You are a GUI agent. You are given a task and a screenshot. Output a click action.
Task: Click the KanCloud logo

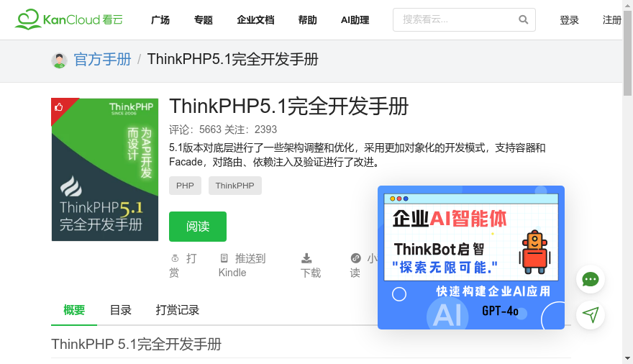69,19
